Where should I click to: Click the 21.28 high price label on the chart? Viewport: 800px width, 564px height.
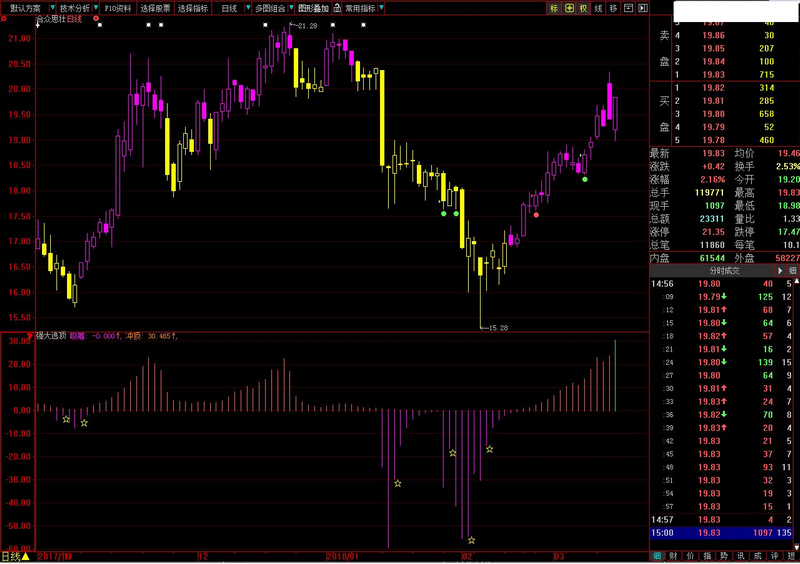pos(308,26)
